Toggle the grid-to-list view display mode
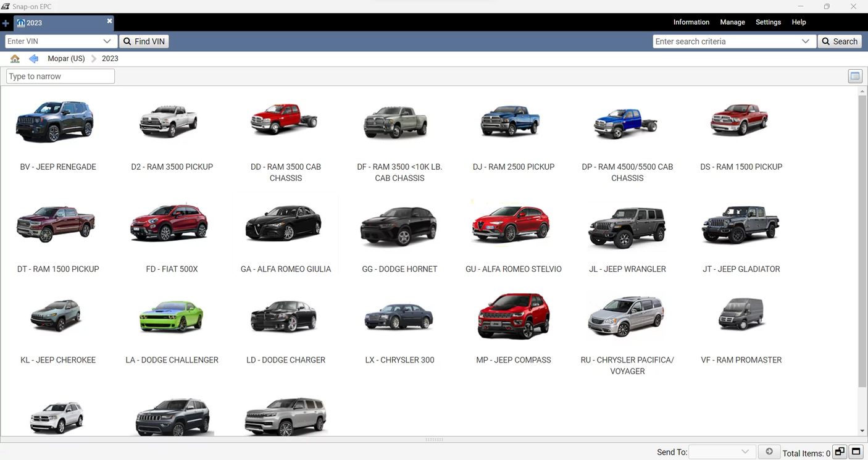Screen dimensions: 868x460 [x=855, y=76]
